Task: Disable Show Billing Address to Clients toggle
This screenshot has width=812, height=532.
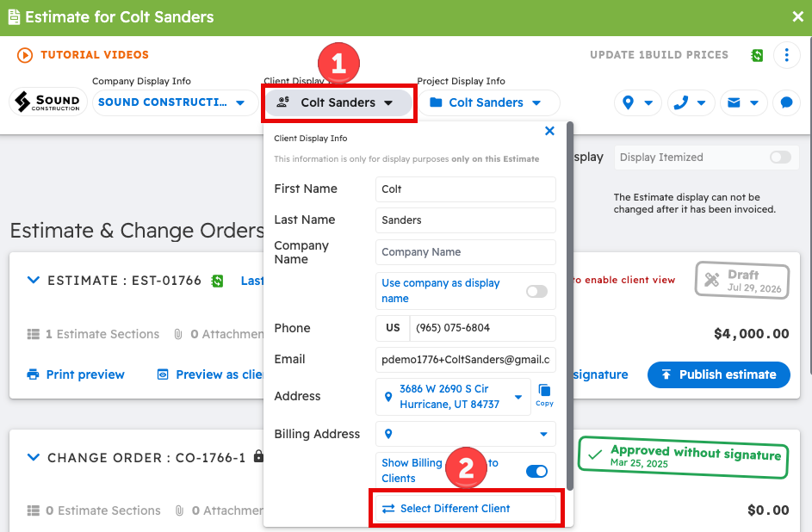Action: [x=536, y=471]
